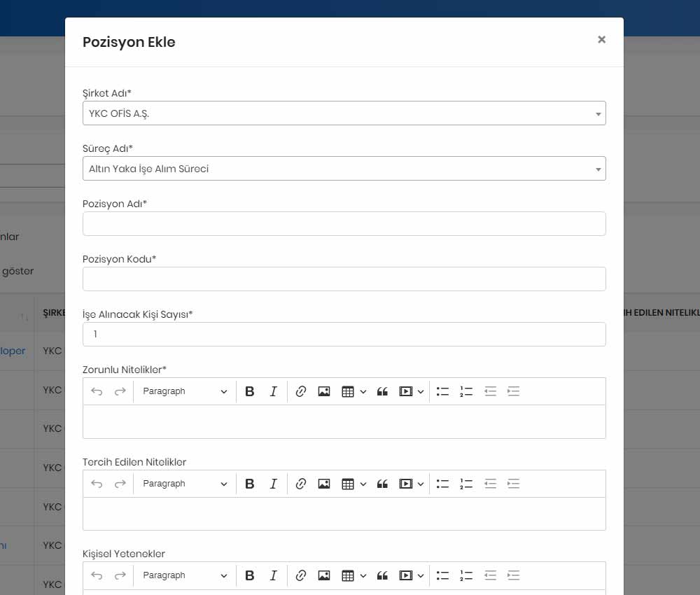Expand insert table options in Tercih Edilen Nitelikler
This screenshot has height=595, width=700.
[363, 484]
